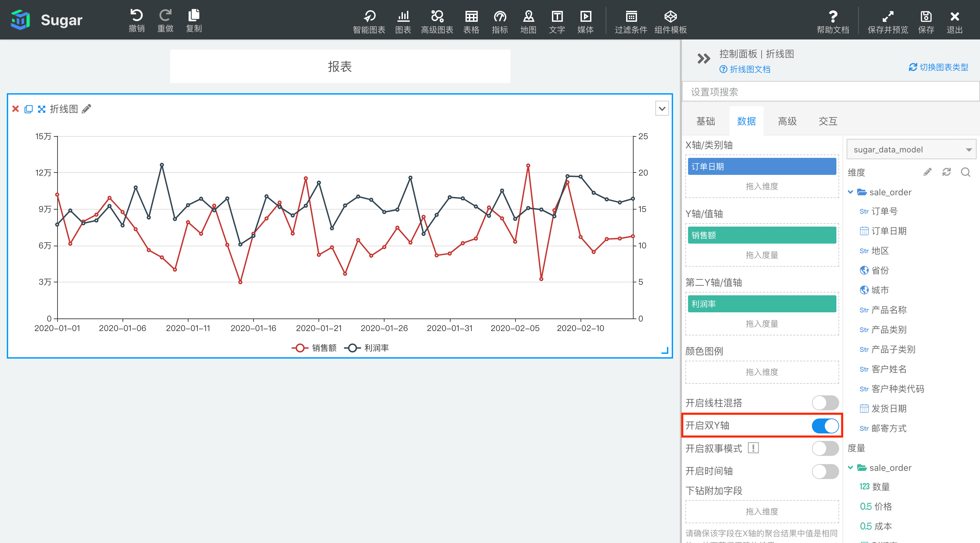Screen dimensions: 980x543
Task: Switch to the 交互 tab
Action: [x=828, y=121]
